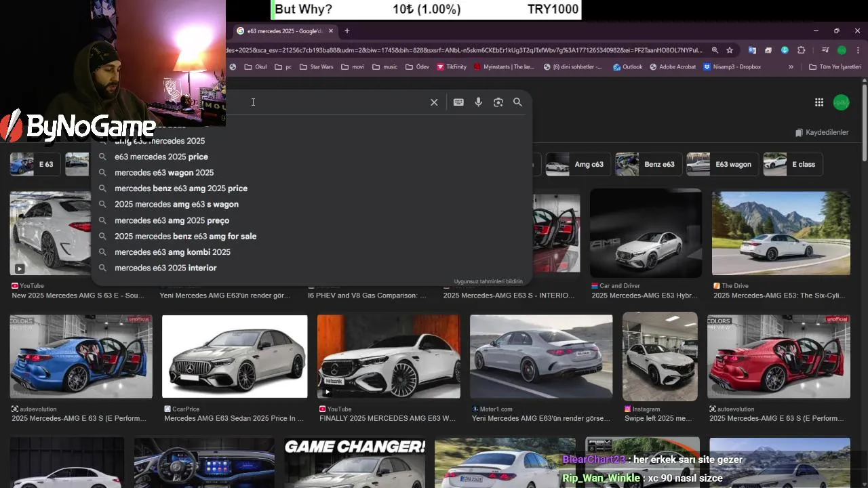This screenshot has height=488, width=868.
Task: Switch to the e63 mercedes 2025 tab
Action: [285, 30]
